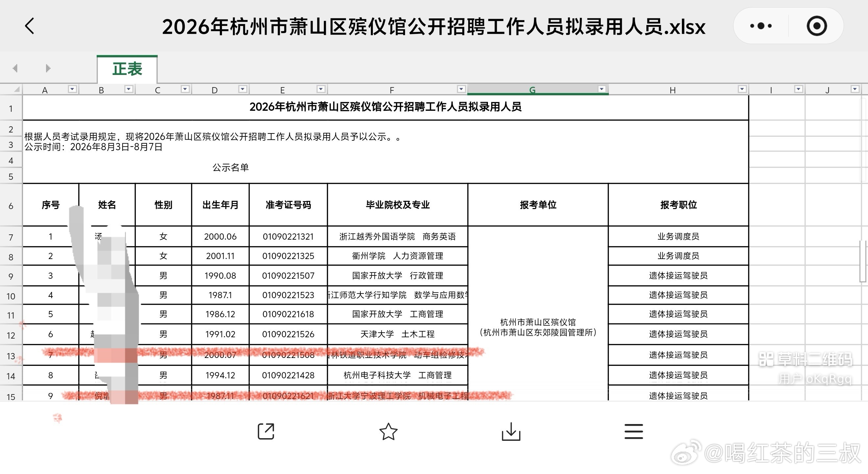
Task: Open column F filter dropdown
Action: pos(461,89)
